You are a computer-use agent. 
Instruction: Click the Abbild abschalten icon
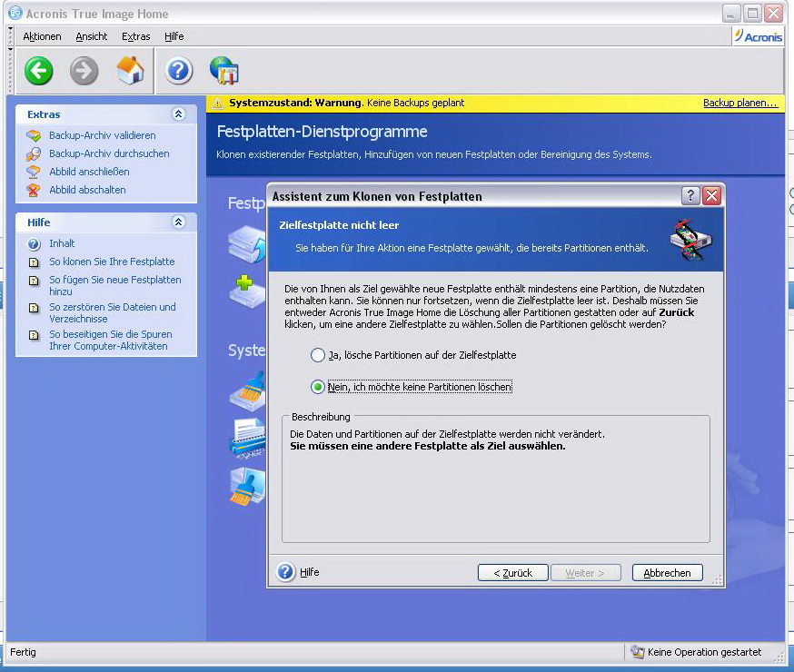(34, 191)
